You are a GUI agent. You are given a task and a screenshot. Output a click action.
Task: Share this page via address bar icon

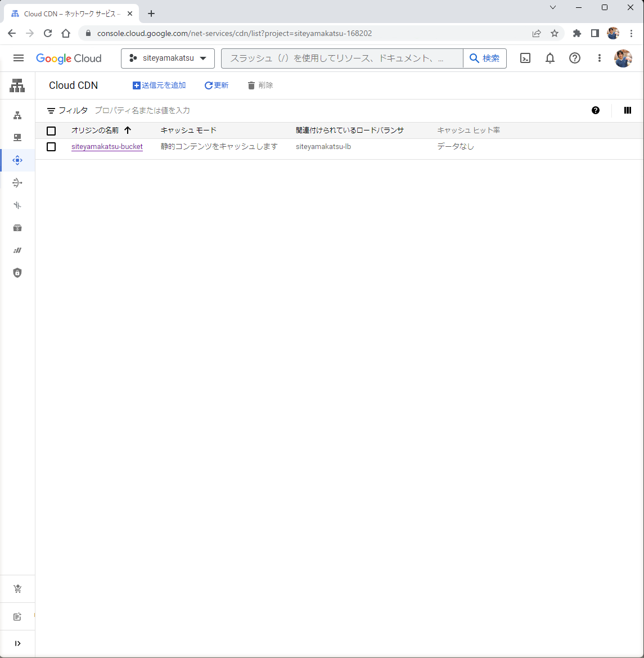click(x=537, y=34)
